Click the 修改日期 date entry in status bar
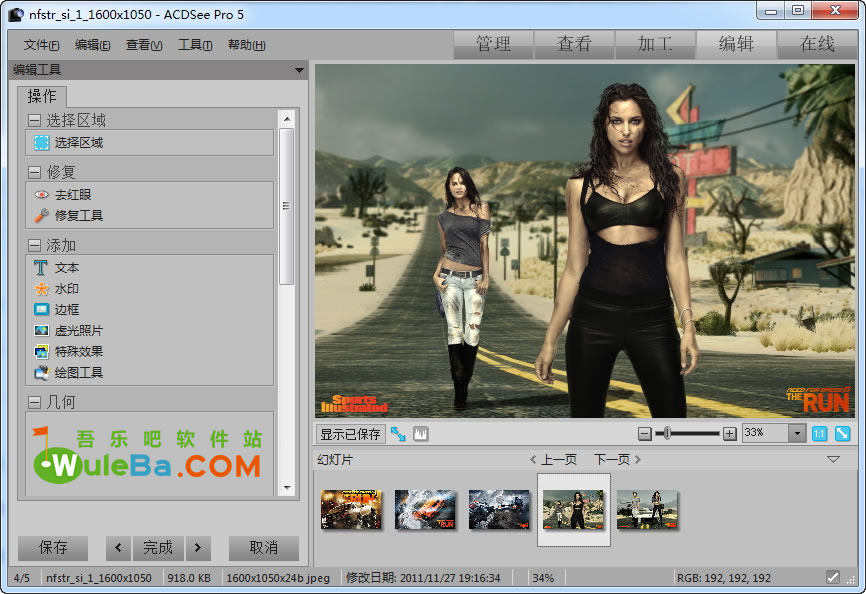The height and width of the screenshot is (594, 866). point(423,578)
